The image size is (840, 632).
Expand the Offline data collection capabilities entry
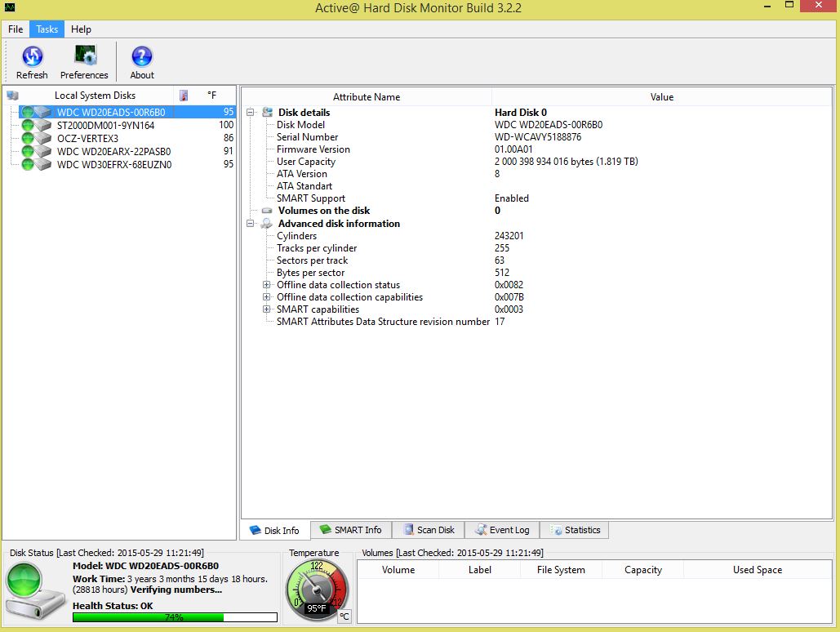click(x=268, y=297)
